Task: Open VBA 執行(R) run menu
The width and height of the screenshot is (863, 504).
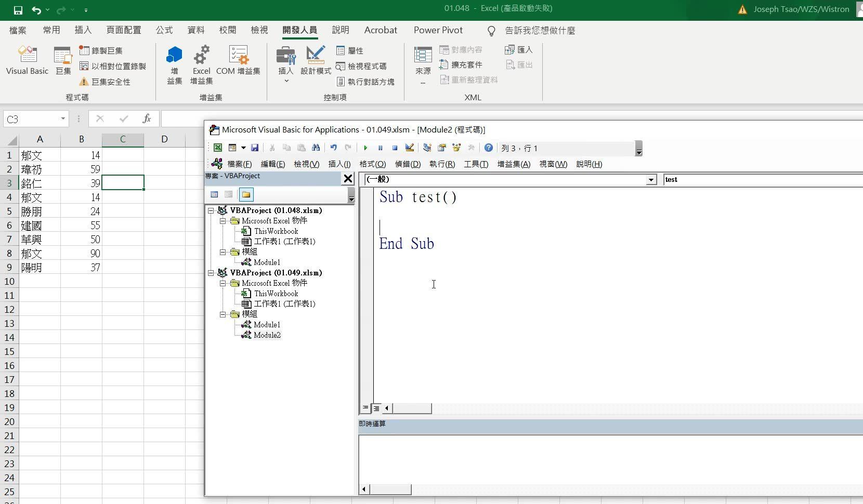Action: click(x=442, y=164)
